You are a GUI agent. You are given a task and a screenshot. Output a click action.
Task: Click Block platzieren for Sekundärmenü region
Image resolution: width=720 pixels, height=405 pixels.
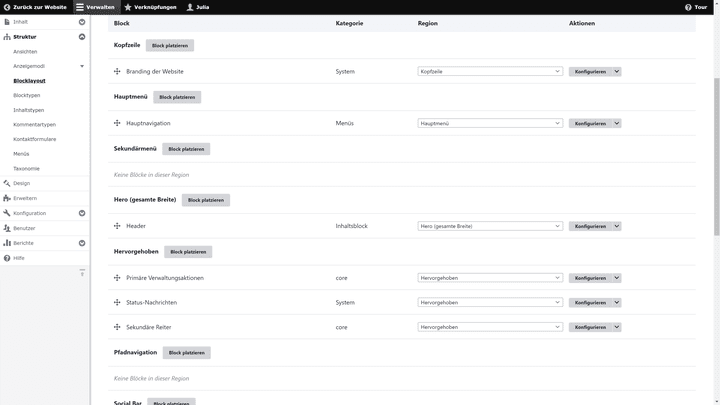coord(186,149)
